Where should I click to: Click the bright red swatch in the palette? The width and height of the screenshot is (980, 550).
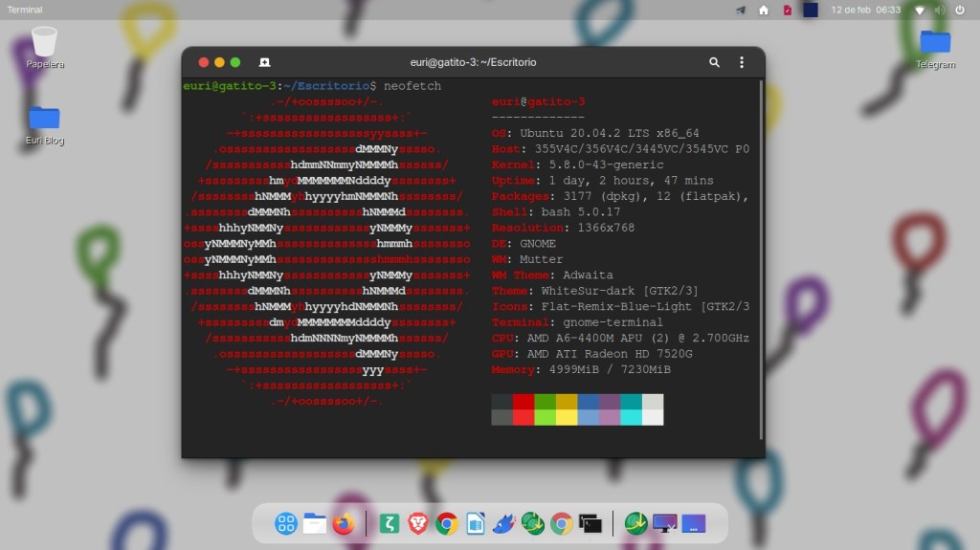tap(523, 417)
